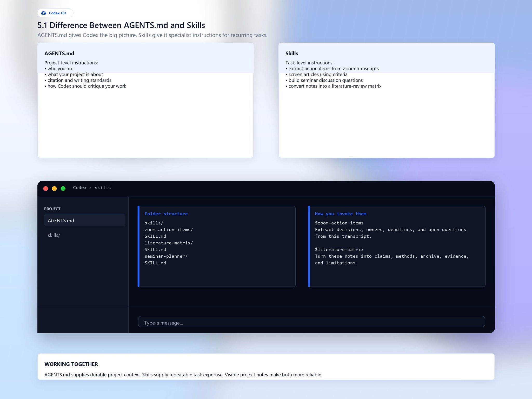Click the subtitle about the big picture
The height and width of the screenshot is (399, 532).
[x=152, y=35]
